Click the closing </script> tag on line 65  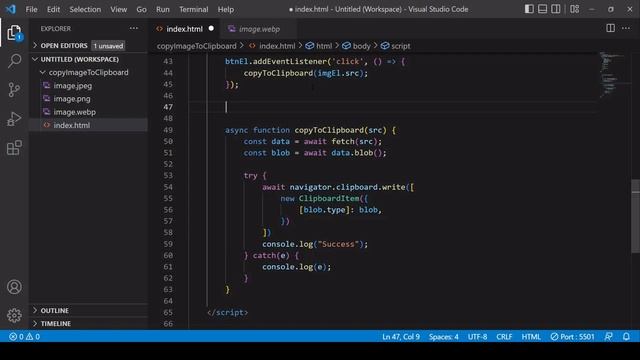[x=227, y=312]
